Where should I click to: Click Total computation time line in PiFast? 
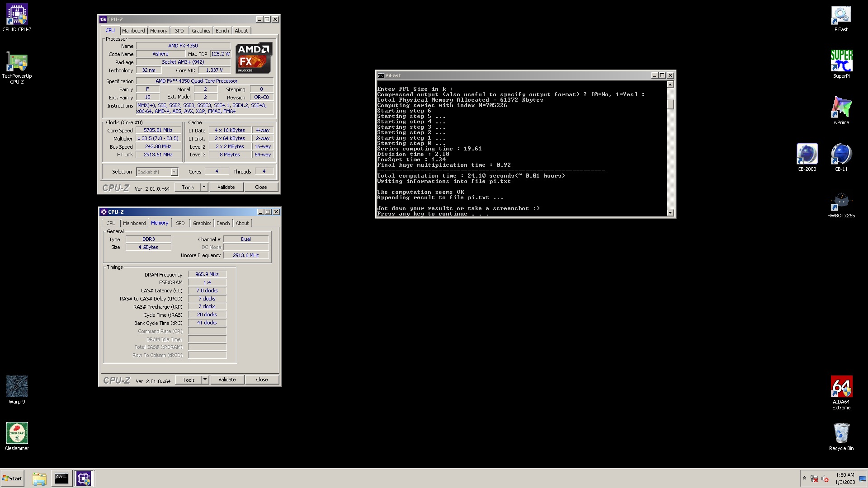(x=471, y=176)
